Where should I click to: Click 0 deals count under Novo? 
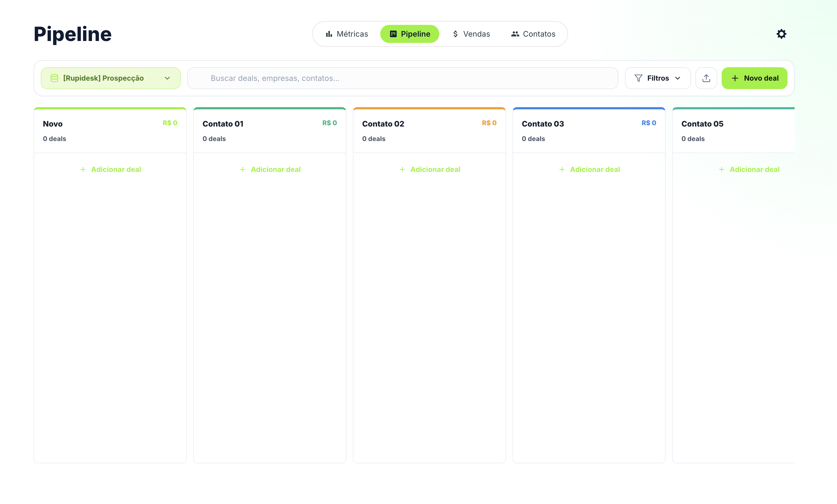pyautogui.click(x=54, y=139)
